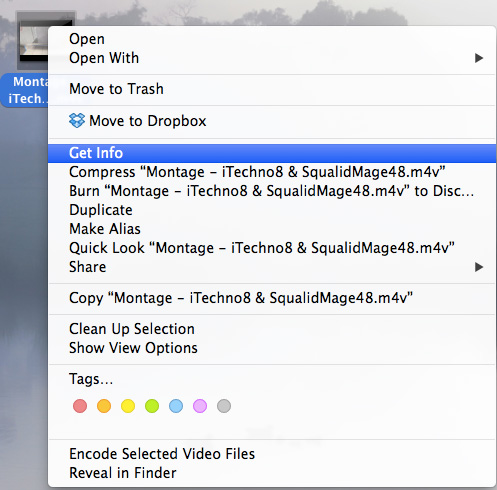The image size is (497, 490).
Task: Apply the blue tag
Action: 176,406
